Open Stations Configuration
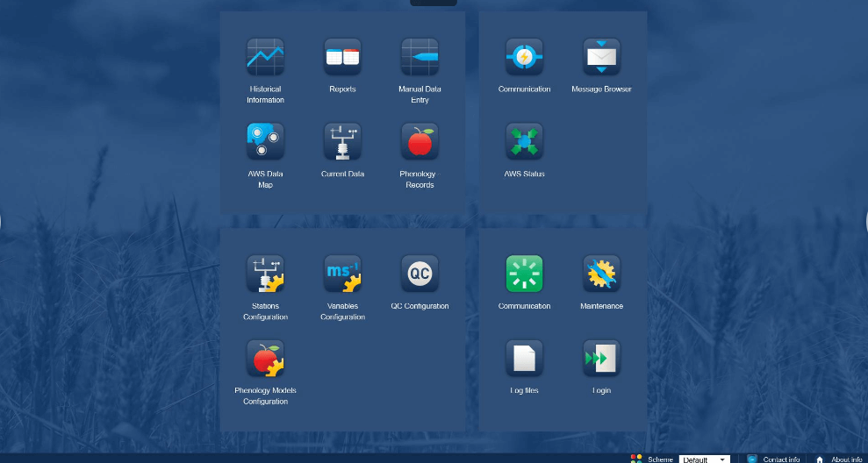868x463 pixels. [265, 274]
